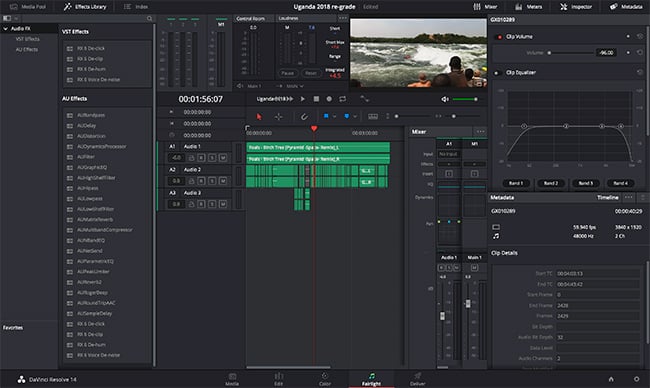Click the Record transport button

329,99
